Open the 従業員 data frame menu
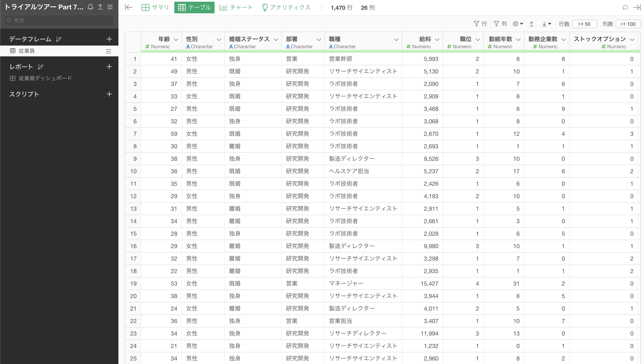Image resolution: width=644 pixels, height=364 pixels. click(x=108, y=51)
